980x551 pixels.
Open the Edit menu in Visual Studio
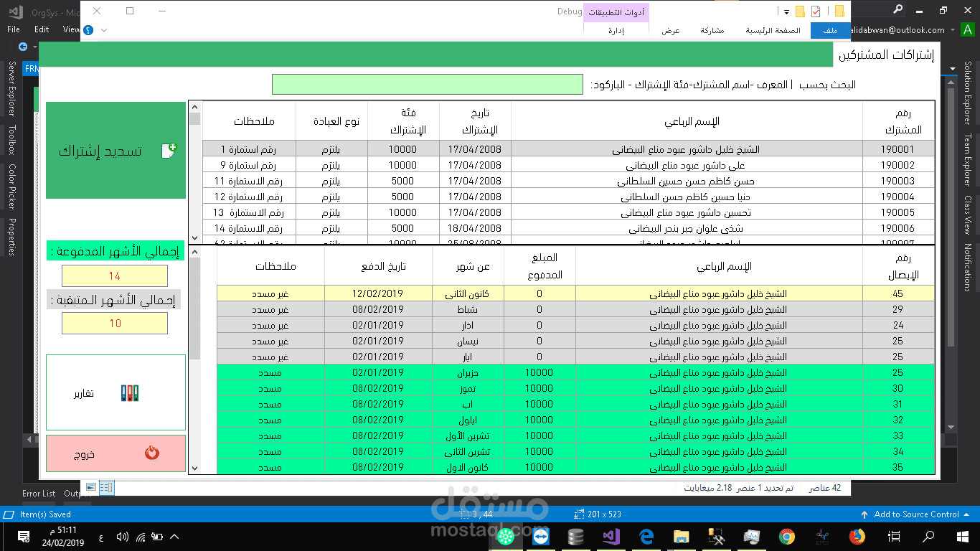click(42, 29)
